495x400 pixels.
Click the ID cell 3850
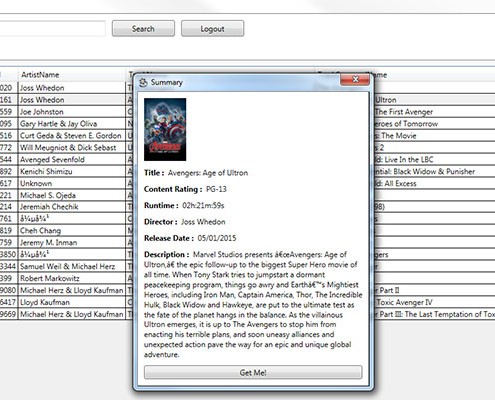(x=8, y=254)
